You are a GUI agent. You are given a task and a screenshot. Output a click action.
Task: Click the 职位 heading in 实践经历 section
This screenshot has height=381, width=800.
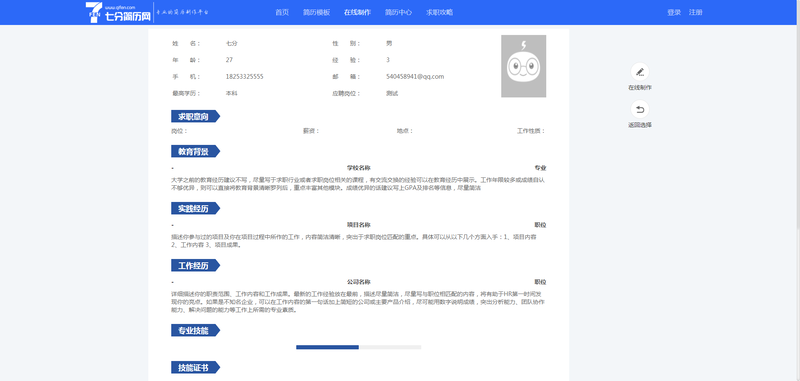(x=540, y=224)
